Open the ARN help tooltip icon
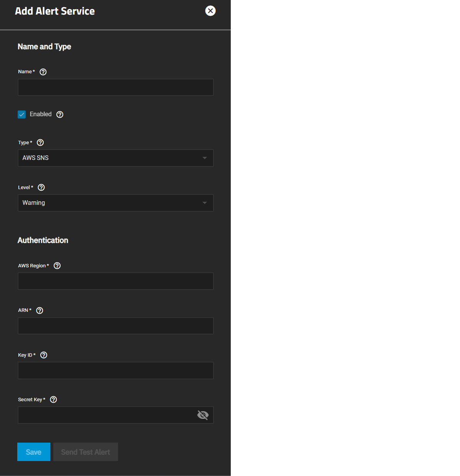The image size is (460, 476). [x=39, y=310]
